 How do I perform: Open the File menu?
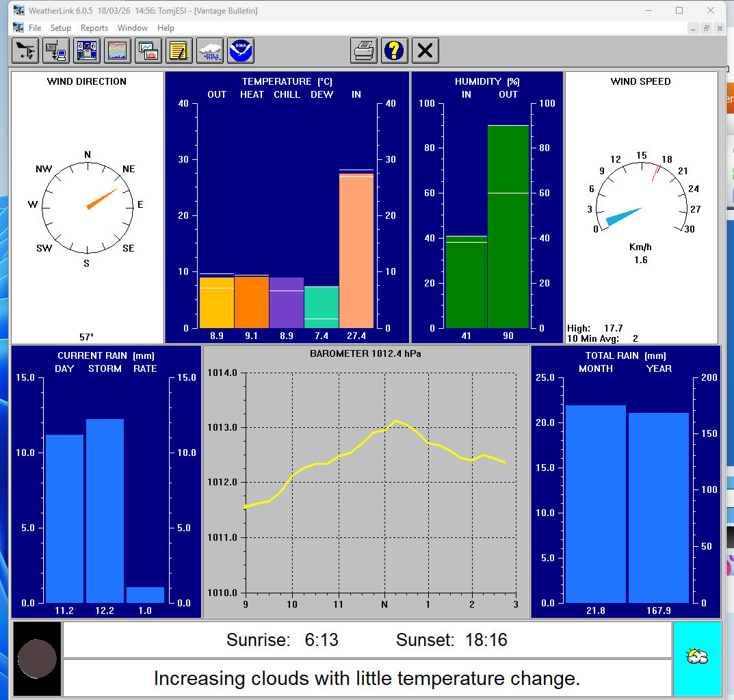(x=35, y=28)
